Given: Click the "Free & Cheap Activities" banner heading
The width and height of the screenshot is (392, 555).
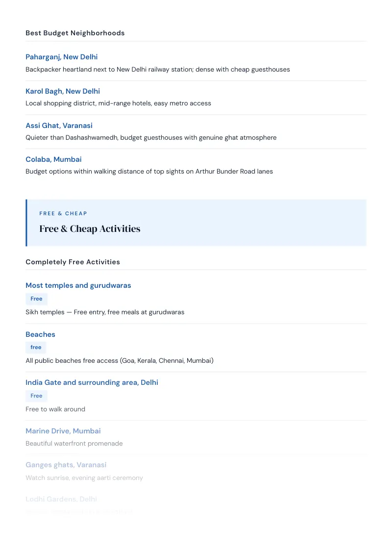Looking at the screenshot, I should [90, 229].
